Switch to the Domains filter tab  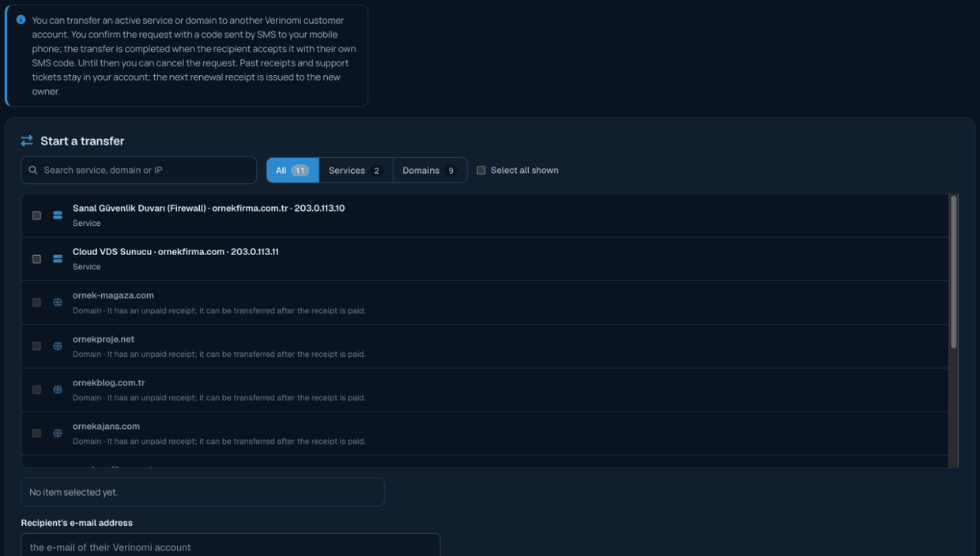pyautogui.click(x=430, y=171)
